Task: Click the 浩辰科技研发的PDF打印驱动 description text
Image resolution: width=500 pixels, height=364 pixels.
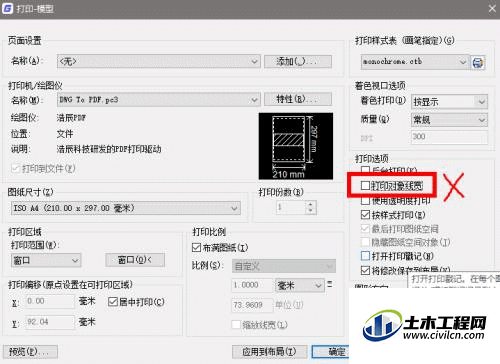Action: (109, 149)
